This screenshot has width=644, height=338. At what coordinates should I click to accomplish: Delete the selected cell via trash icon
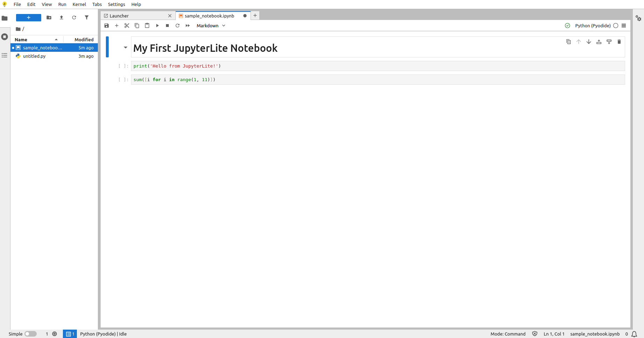tap(619, 42)
